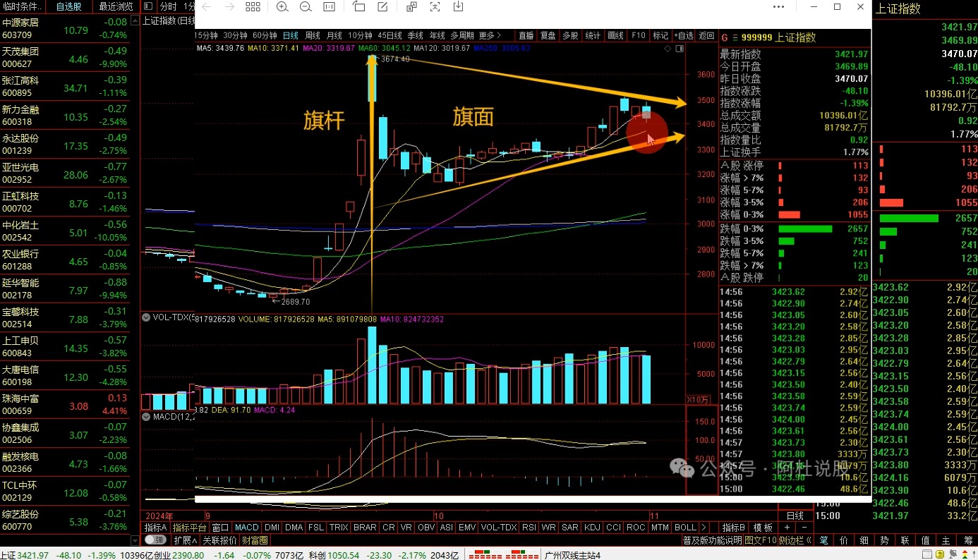Click the diamond icon at chart top right
Image resolution: width=978 pixels, height=560 pixels.
(x=668, y=49)
